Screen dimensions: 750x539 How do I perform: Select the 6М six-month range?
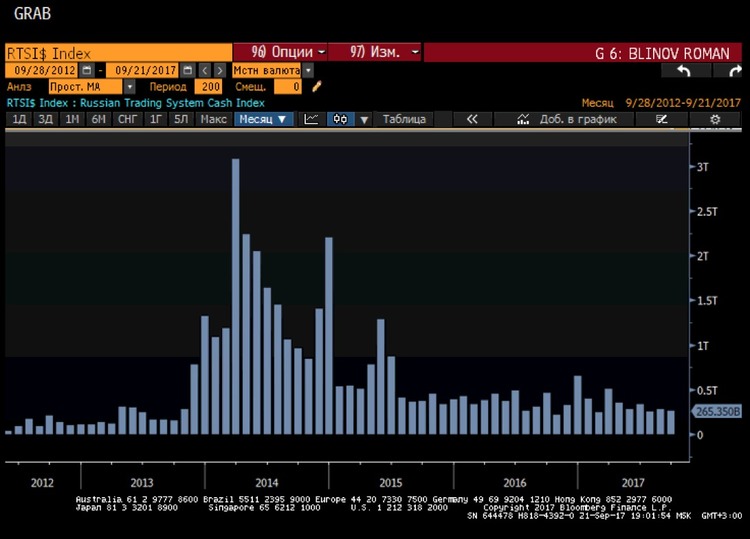(98, 119)
